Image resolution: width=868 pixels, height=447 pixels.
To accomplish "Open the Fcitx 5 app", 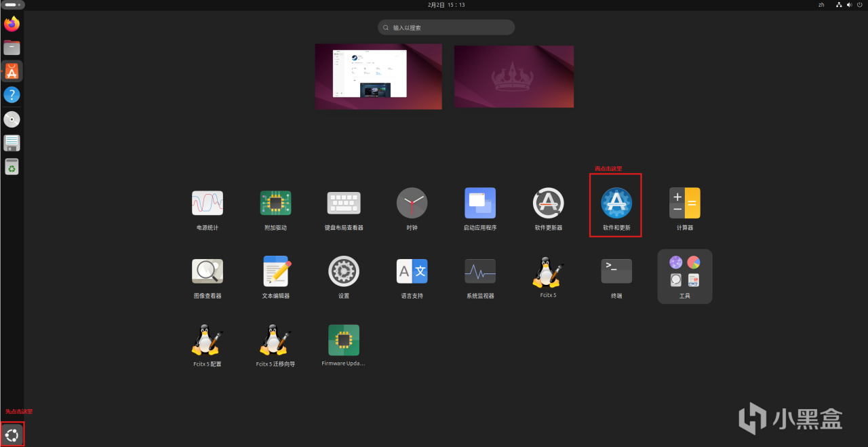I will 549,278.
